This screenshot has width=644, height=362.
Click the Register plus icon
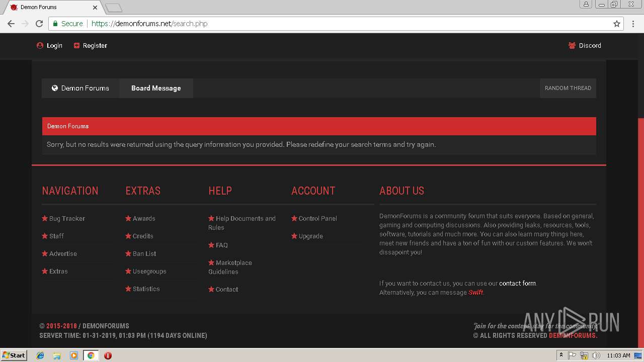(76, 45)
